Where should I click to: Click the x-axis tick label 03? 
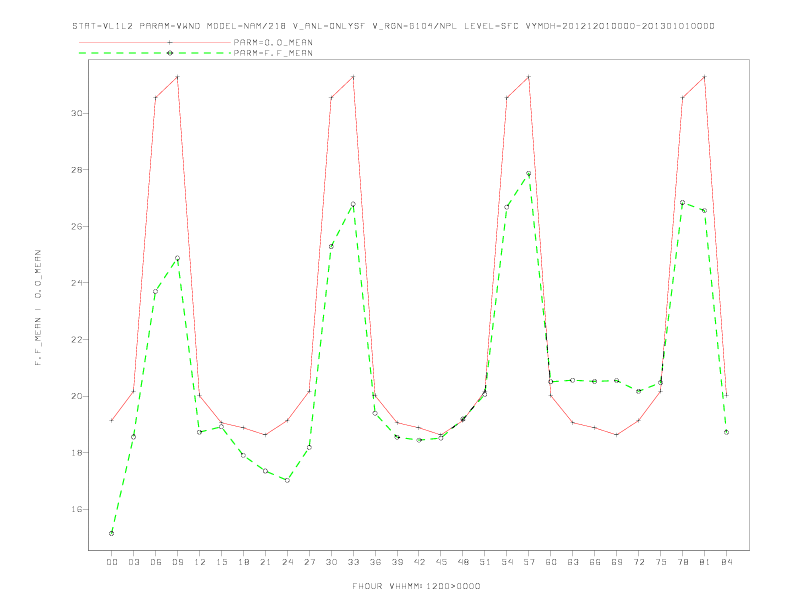133,562
